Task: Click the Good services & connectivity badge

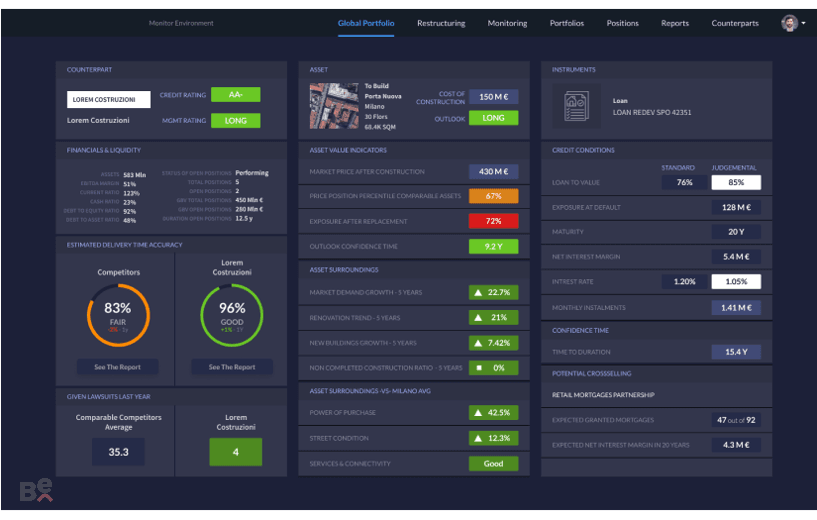Action: 493,463
